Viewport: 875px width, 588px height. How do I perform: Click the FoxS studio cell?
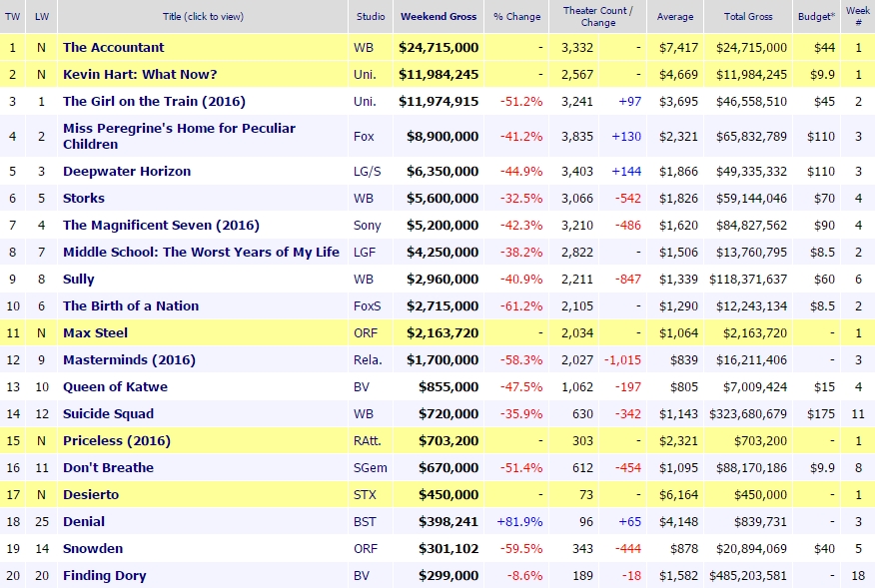[367, 305]
